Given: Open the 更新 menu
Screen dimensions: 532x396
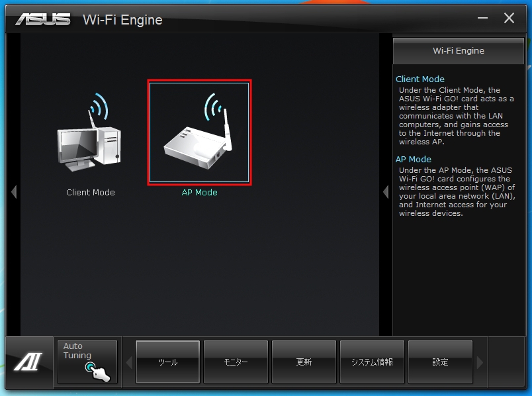Looking at the screenshot, I should click(304, 362).
